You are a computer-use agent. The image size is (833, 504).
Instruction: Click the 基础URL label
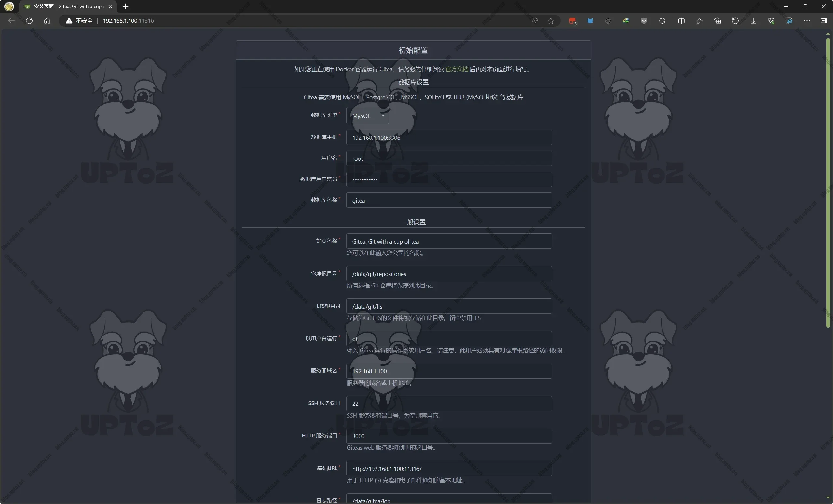tap(327, 468)
